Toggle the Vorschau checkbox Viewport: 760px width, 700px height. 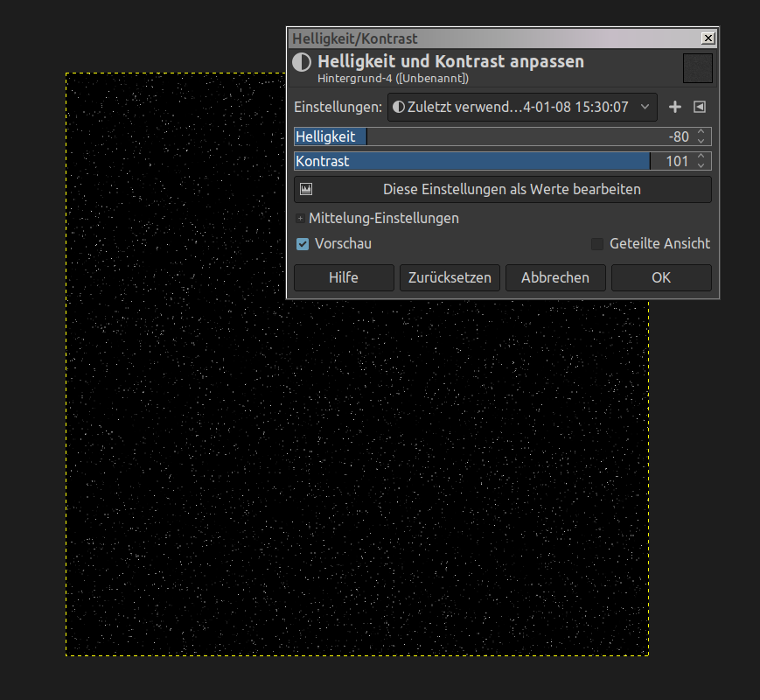pyautogui.click(x=303, y=244)
